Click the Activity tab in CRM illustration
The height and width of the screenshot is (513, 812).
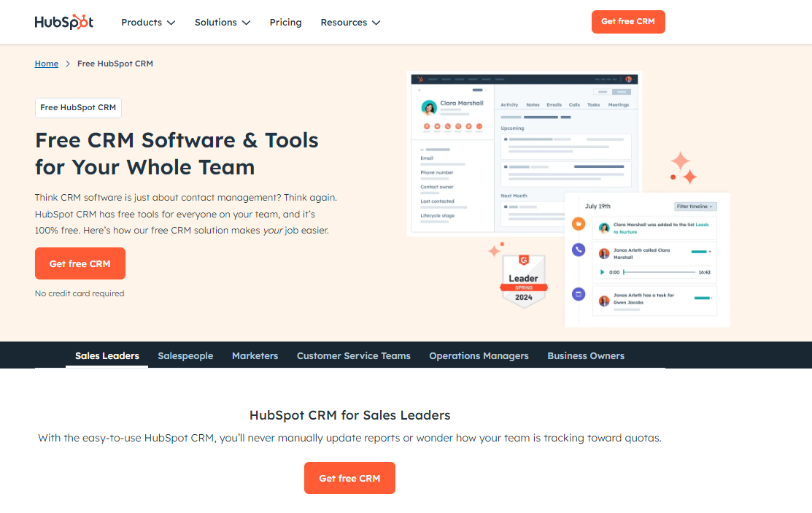tap(509, 104)
